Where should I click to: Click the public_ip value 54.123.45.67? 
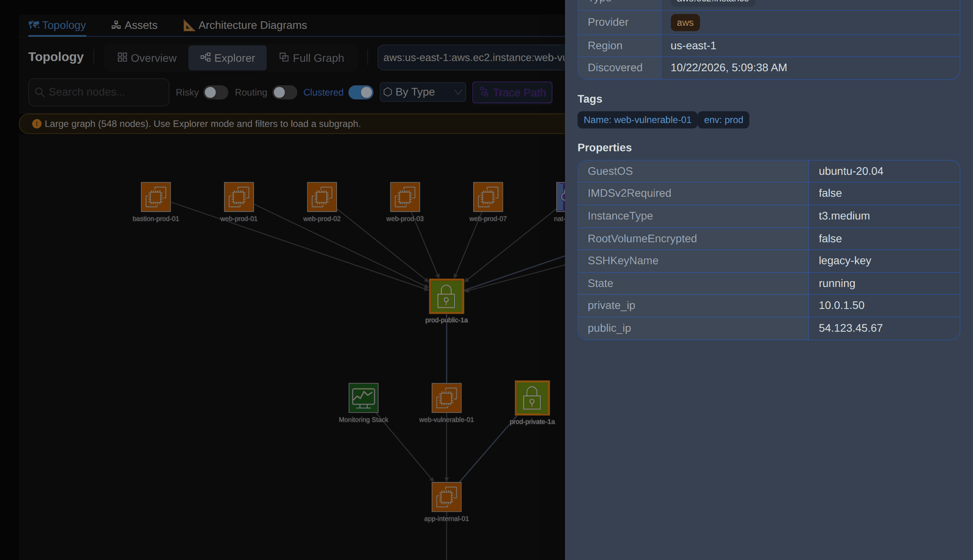tap(851, 328)
